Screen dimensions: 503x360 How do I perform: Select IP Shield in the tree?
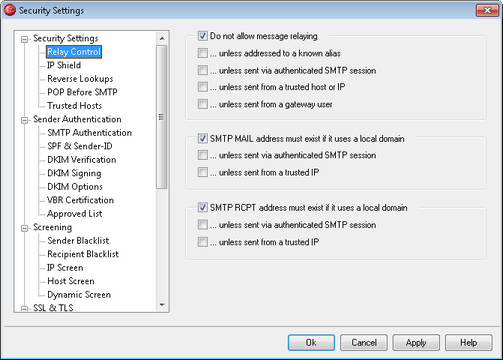[64, 65]
